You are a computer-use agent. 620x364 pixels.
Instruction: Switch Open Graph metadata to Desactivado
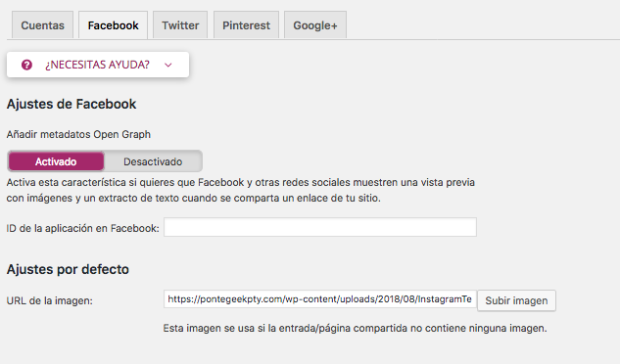coord(153,161)
